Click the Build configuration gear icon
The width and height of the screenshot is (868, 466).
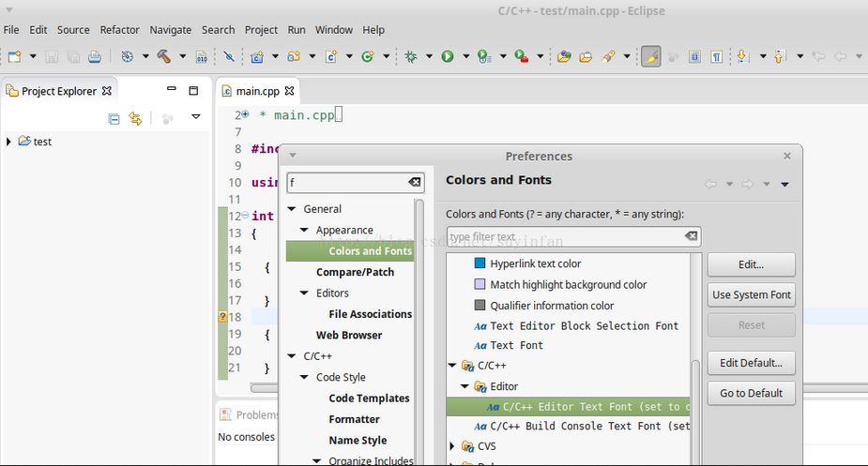point(128,56)
